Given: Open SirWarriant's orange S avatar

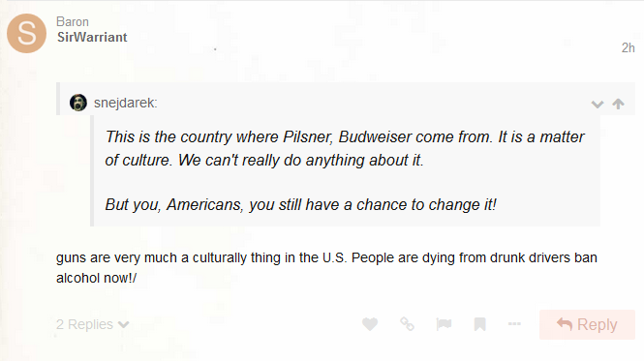Looking at the screenshot, I should click(x=27, y=33).
